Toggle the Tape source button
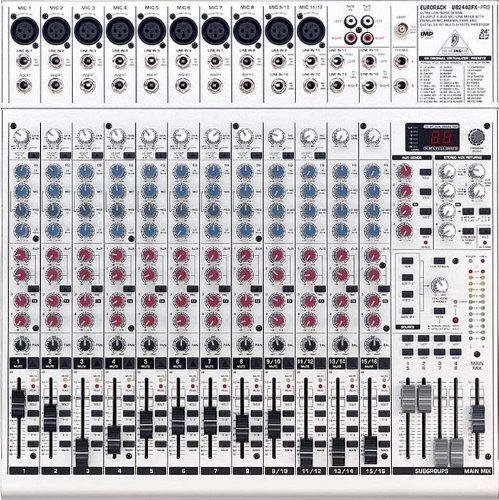The height and width of the screenshot is (500, 499). pos(407,261)
